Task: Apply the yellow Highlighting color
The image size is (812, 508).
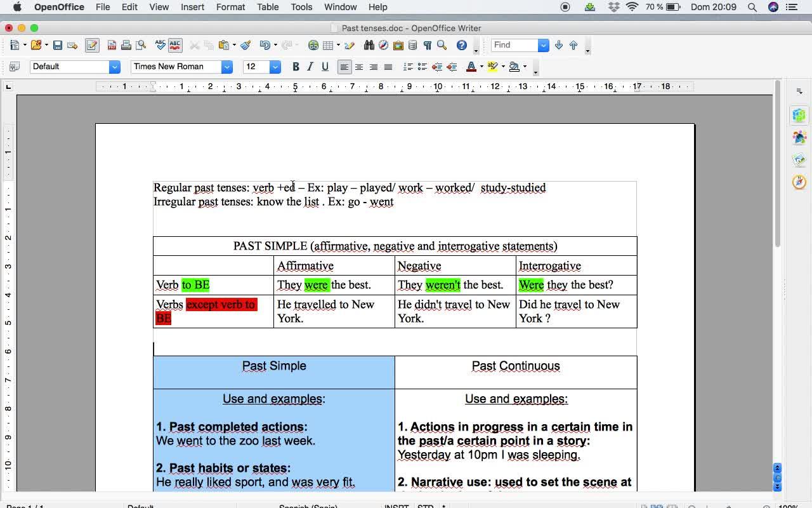Action: coord(493,67)
